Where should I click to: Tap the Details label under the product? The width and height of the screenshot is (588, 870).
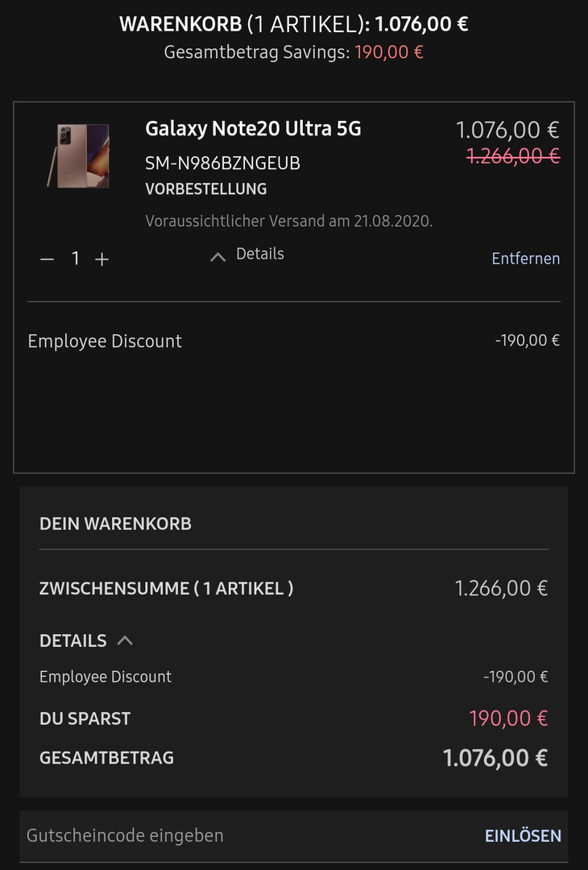click(x=259, y=254)
